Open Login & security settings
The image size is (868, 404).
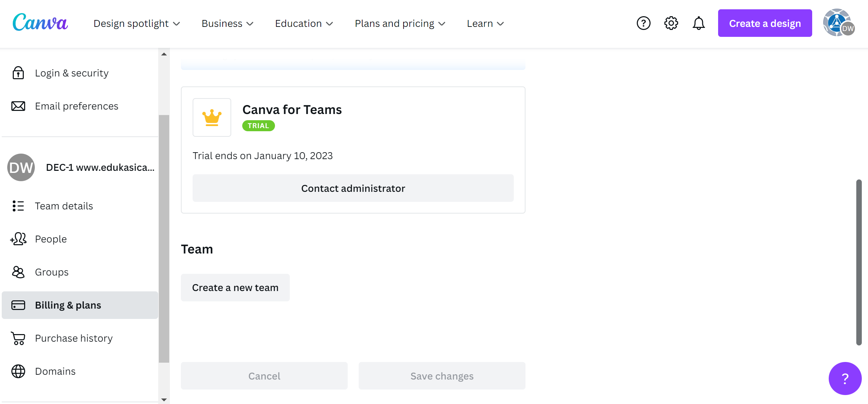pos(72,73)
